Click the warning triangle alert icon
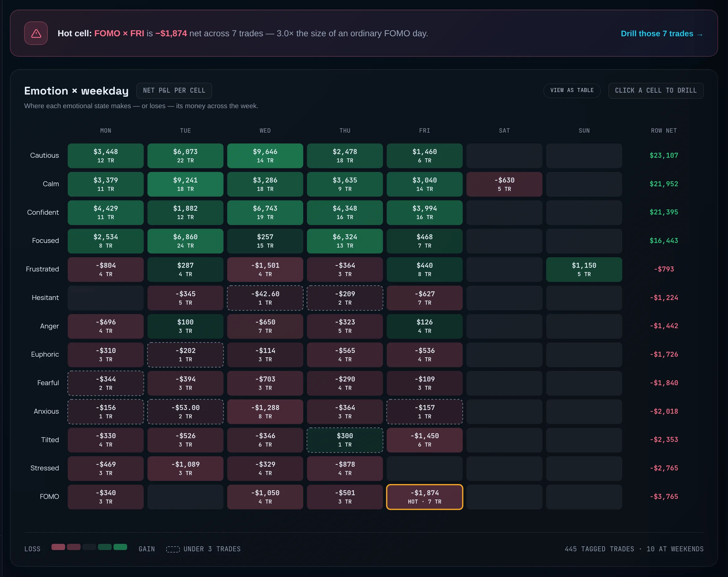 (x=36, y=33)
